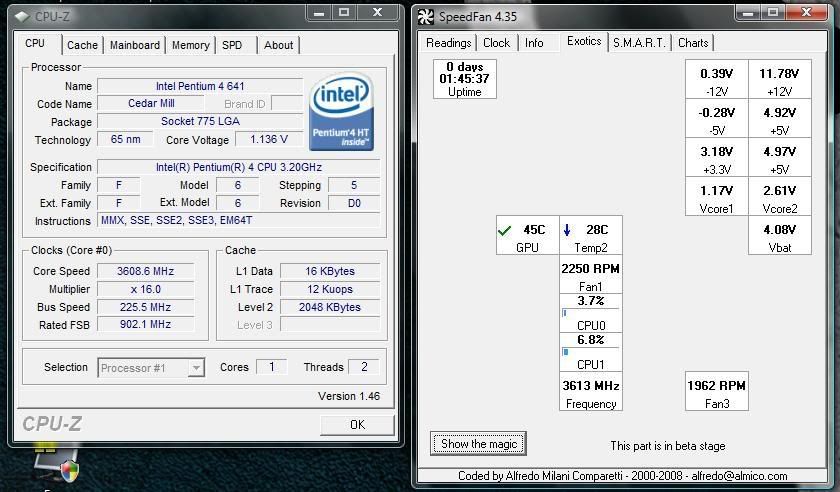Open the Processor #1 selection dropdown
Viewport: 840px width, 492px height.
click(x=196, y=368)
